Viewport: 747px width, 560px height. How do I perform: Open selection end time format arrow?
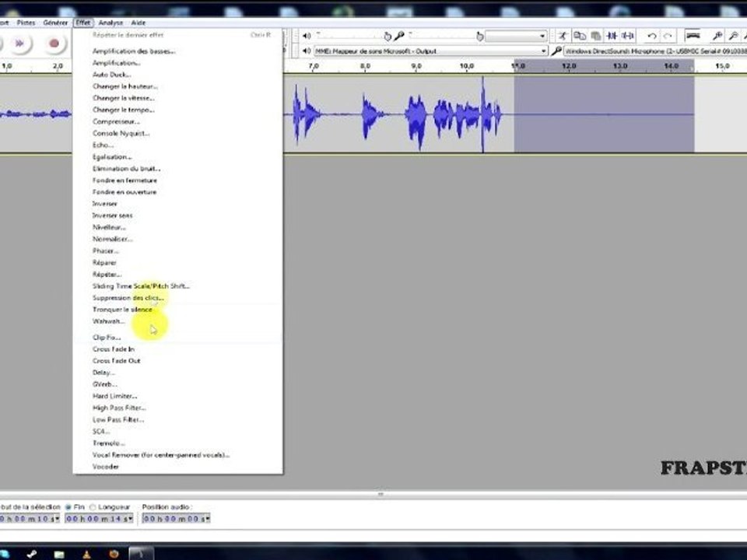(129, 519)
